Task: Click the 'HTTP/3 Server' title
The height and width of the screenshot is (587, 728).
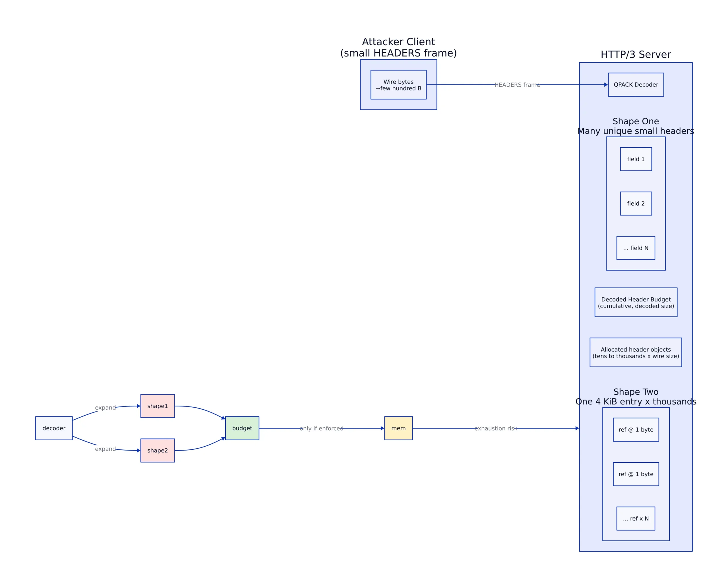Action: point(636,55)
